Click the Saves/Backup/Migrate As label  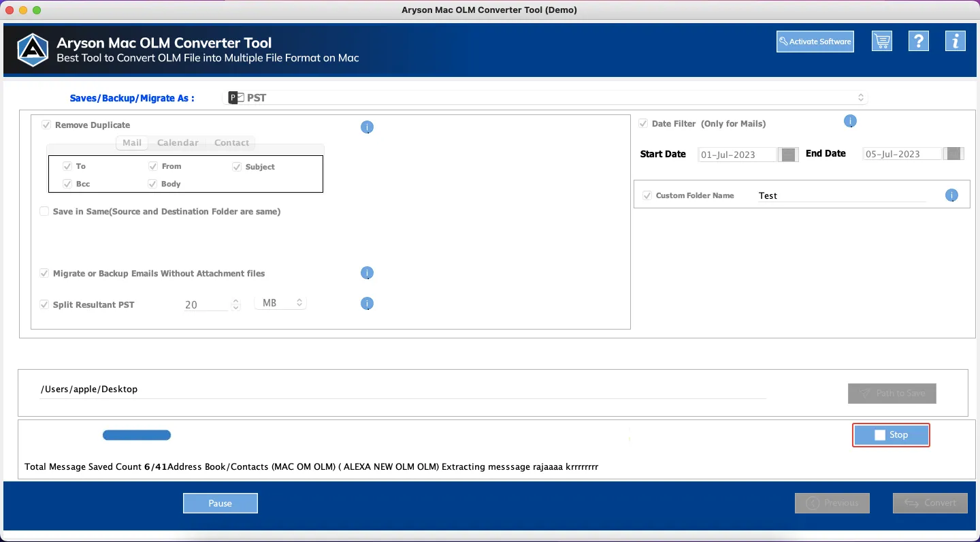[132, 98]
